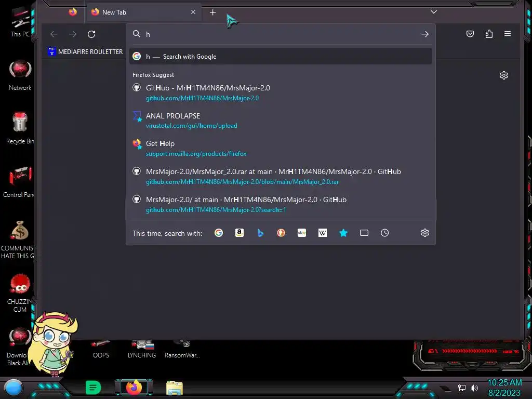Screen dimensions: 532x399
Task: Switch to the pinned Firefox tab
Action: point(73,12)
